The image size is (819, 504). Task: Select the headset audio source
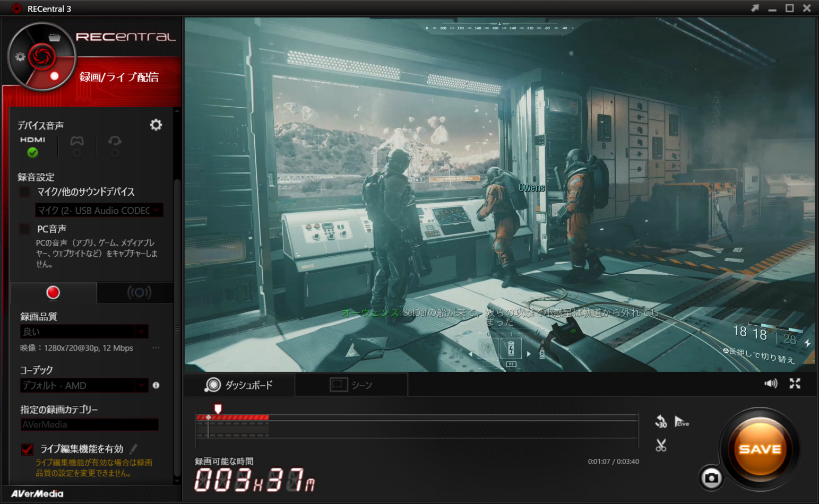click(x=115, y=146)
